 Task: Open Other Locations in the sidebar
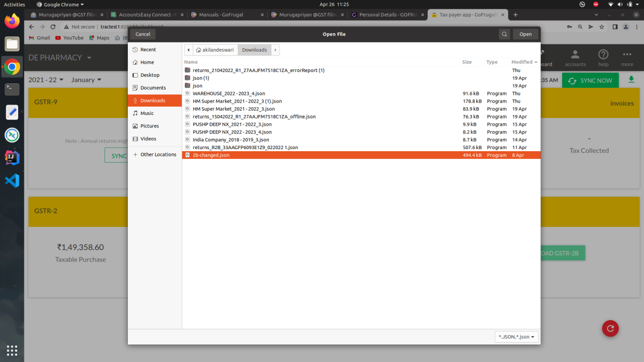[x=155, y=154]
